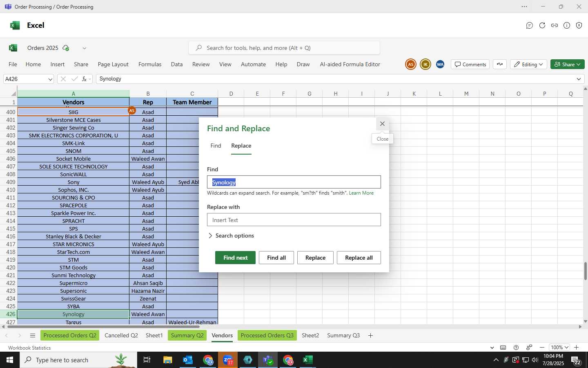
Task: Switch to Summary Q2 sheet
Action: [187, 336]
